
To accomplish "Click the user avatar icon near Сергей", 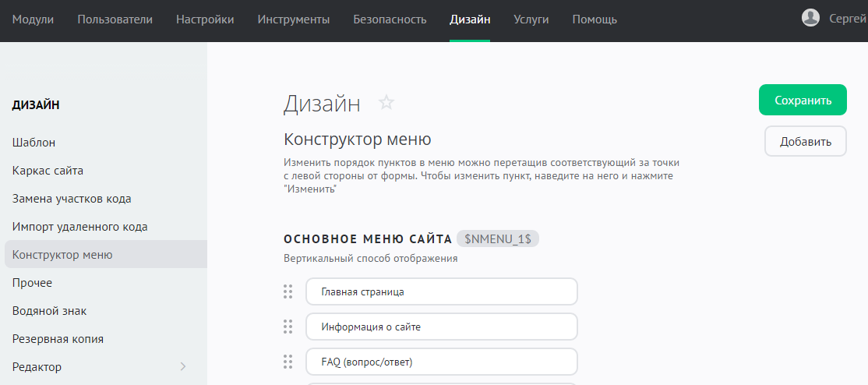I will 810,19.
